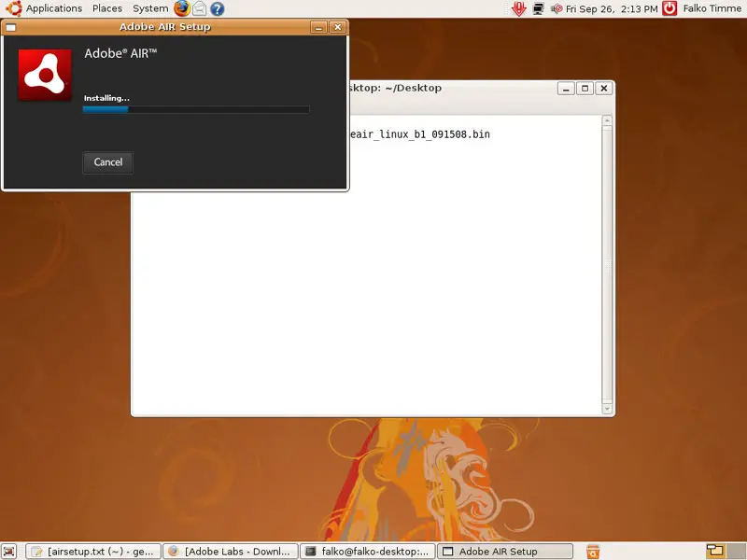The width and height of the screenshot is (747, 560).
Task: Click the Adobe AIR installing progress bar
Action: [196, 109]
